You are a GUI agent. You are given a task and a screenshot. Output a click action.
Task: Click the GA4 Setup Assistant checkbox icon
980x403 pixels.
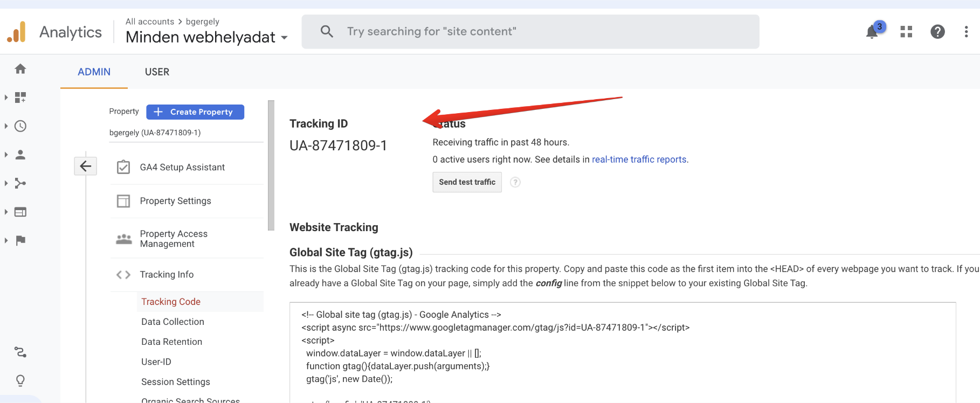[x=123, y=167]
